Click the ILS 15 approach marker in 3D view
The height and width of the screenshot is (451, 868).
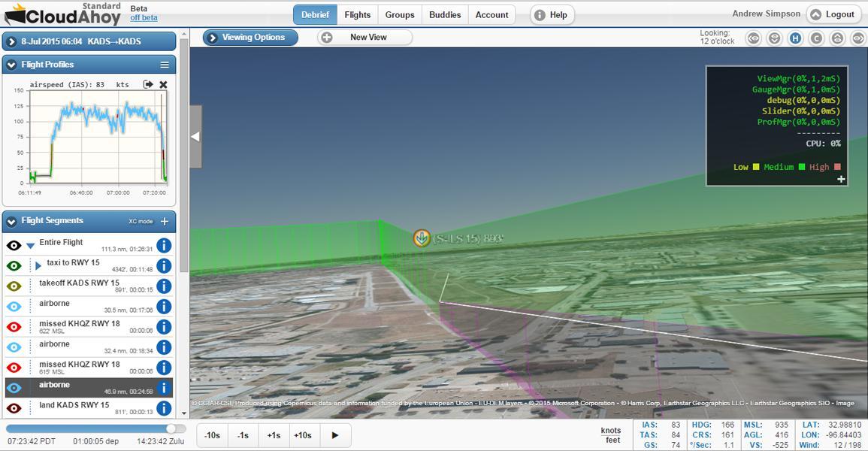click(x=422, y=238)
